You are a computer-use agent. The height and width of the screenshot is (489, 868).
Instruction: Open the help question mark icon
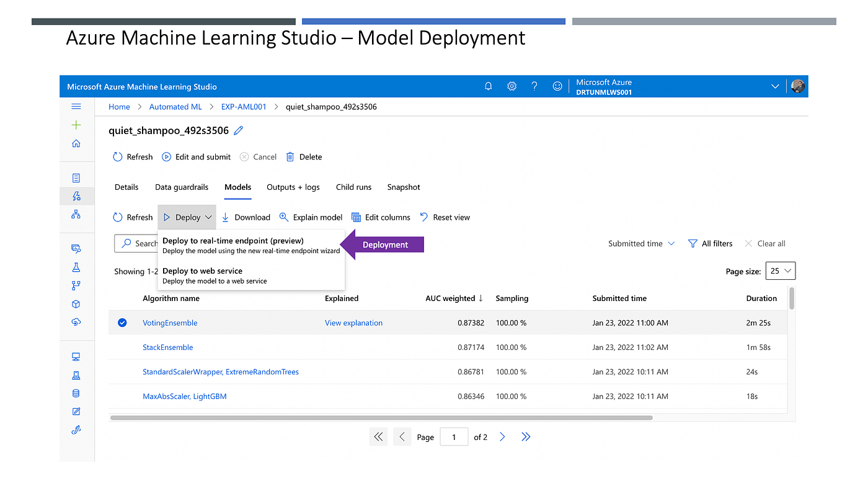coord(534,87)
